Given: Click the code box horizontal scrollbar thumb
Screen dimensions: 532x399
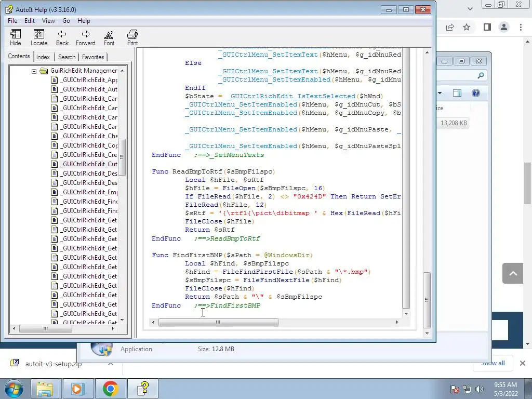Looking at the screenshot, I should 218,322.
